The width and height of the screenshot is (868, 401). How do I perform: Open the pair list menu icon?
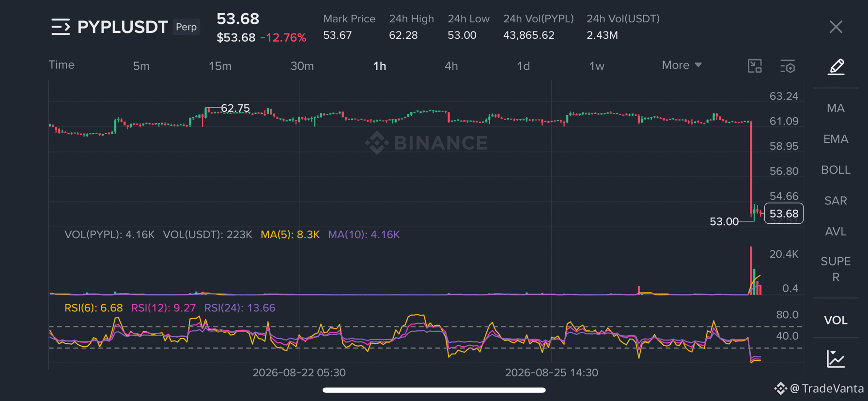(x=61, y=27)
